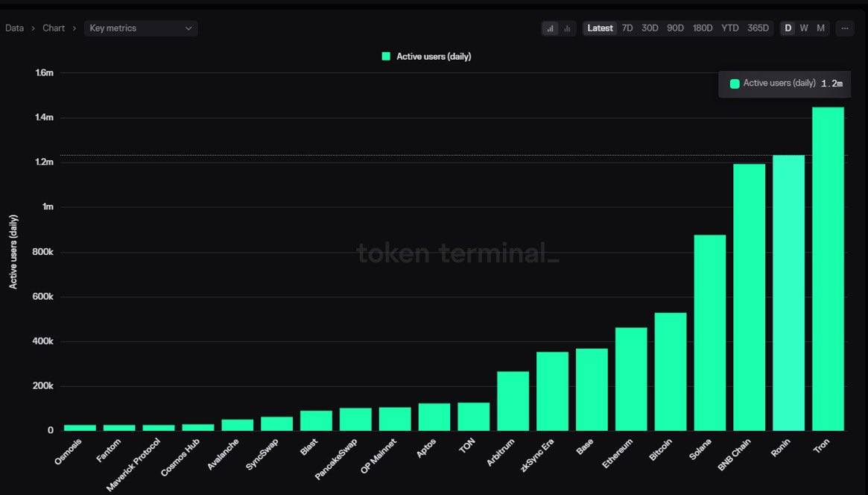
Task: Click the Ethereum bar
Action: (631, 379)
